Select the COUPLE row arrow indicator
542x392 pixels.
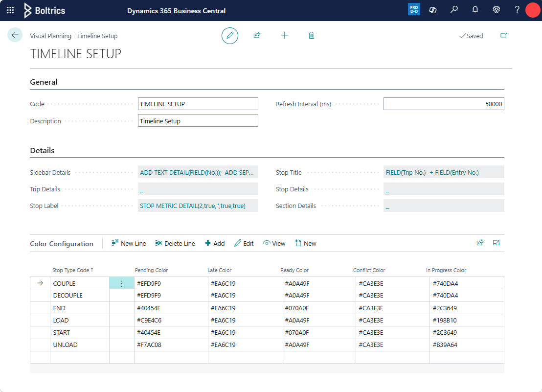tap(40, 283)
